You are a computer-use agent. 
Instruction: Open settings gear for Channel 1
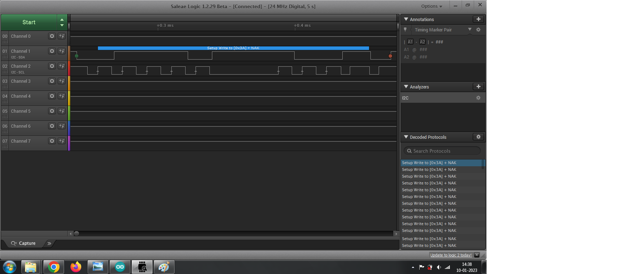52,51
